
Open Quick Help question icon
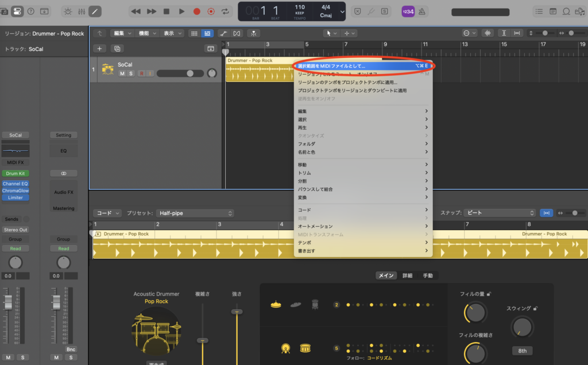click(31, 11)
